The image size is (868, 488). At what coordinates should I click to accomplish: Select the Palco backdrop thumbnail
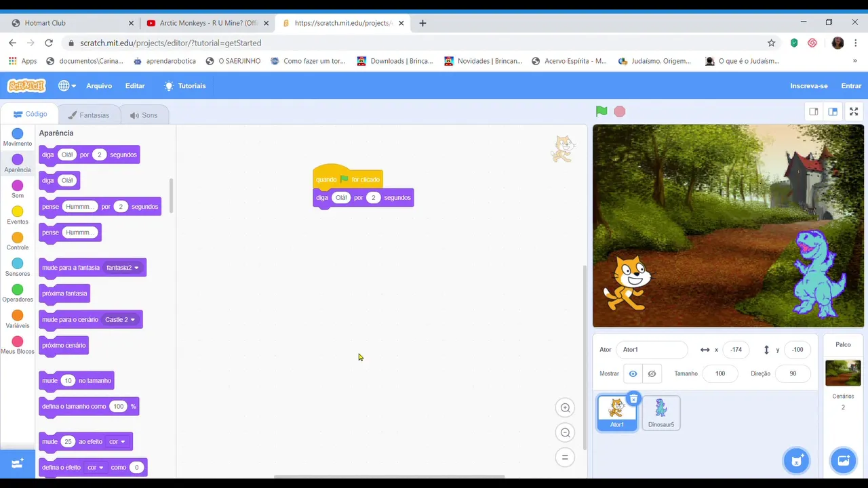[x=843, y=373]
